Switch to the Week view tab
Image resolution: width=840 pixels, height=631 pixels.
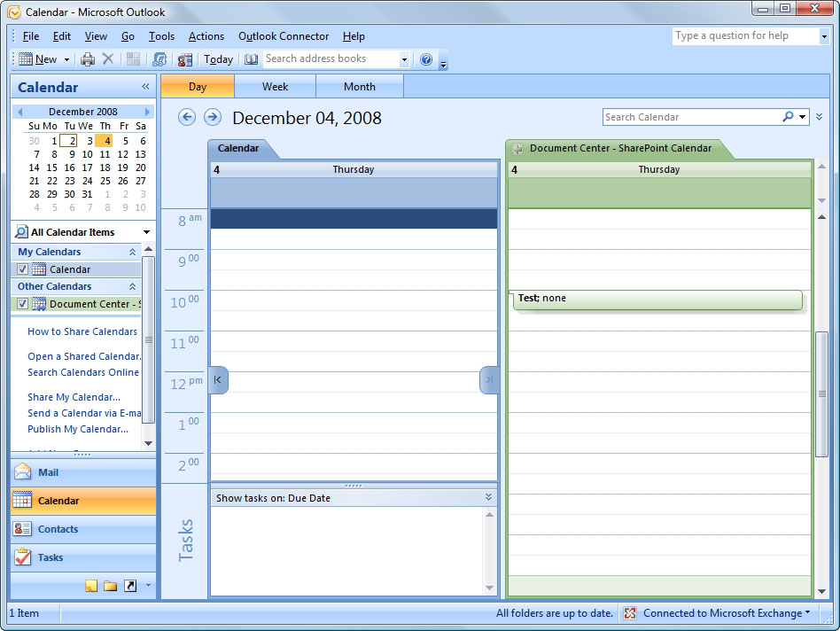coord(275,87)
